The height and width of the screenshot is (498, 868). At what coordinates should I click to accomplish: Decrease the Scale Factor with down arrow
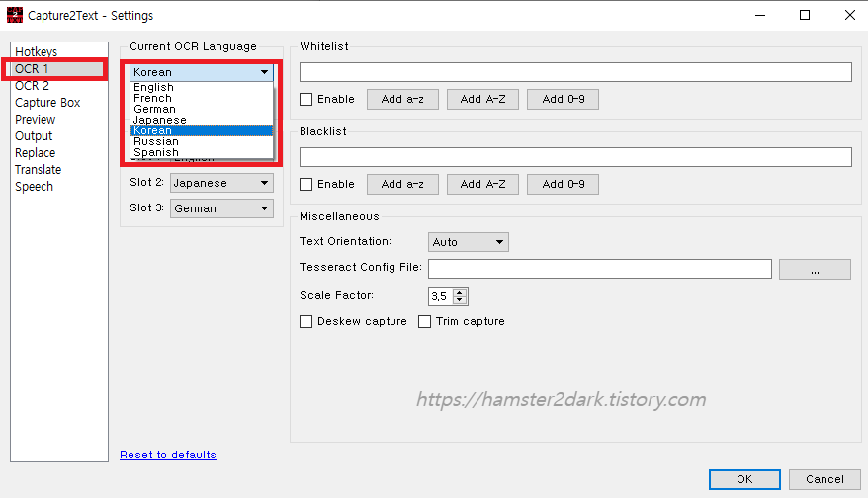(460, 300)
